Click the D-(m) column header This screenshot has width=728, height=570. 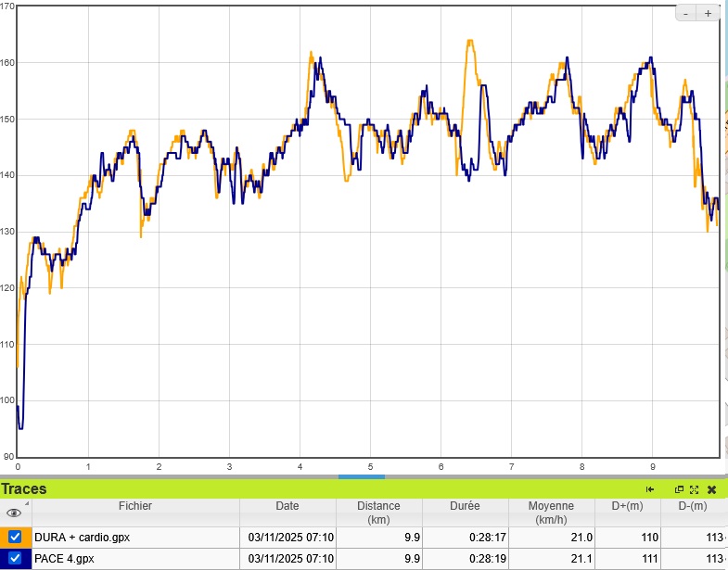coord(692,506)
